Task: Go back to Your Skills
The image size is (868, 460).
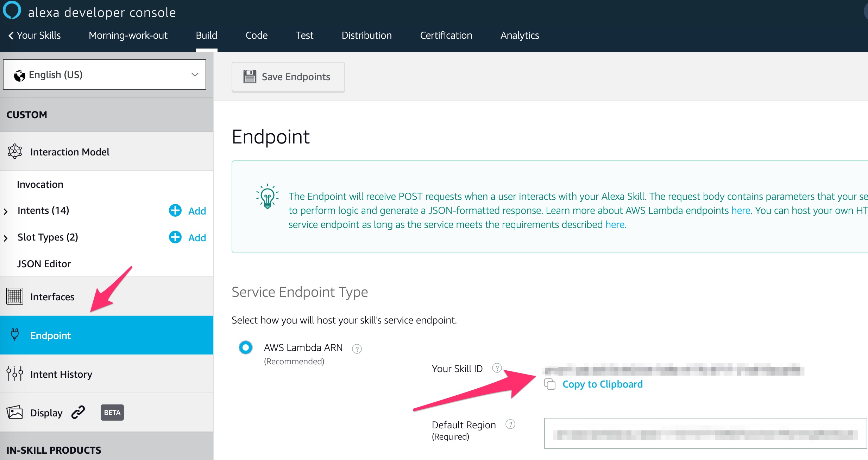Action: tap(34, 35)
